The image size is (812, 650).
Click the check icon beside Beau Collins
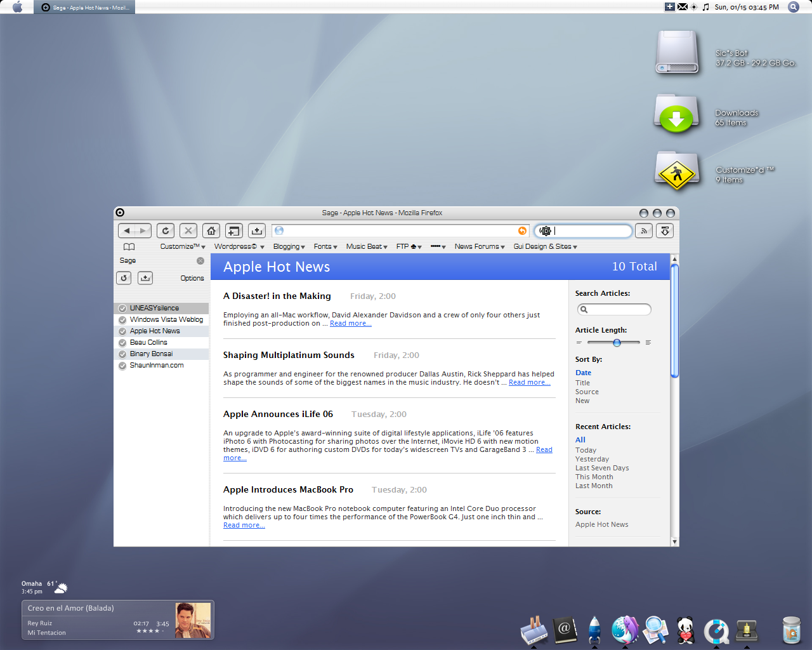tap(122, 343)
